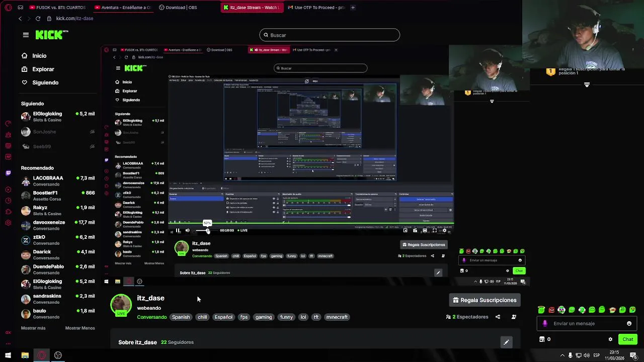Open sandraskins recommended channel
The image size is (644, 362).
point(58,299)
